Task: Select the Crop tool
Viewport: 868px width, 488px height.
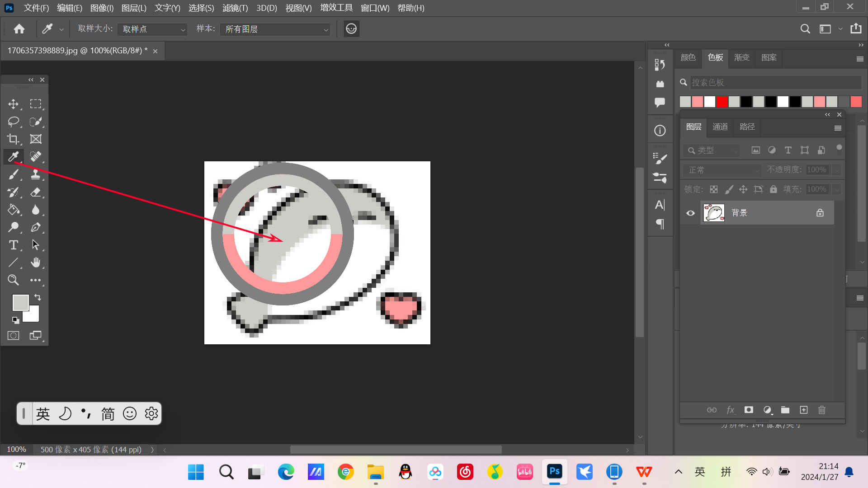Action: (x=14, y=139)
